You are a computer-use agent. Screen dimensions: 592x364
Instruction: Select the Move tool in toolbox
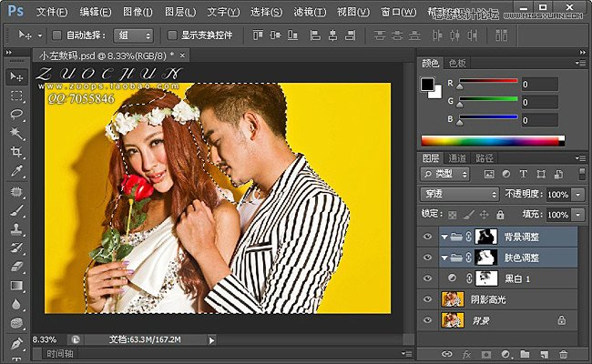tap(16, 77)
